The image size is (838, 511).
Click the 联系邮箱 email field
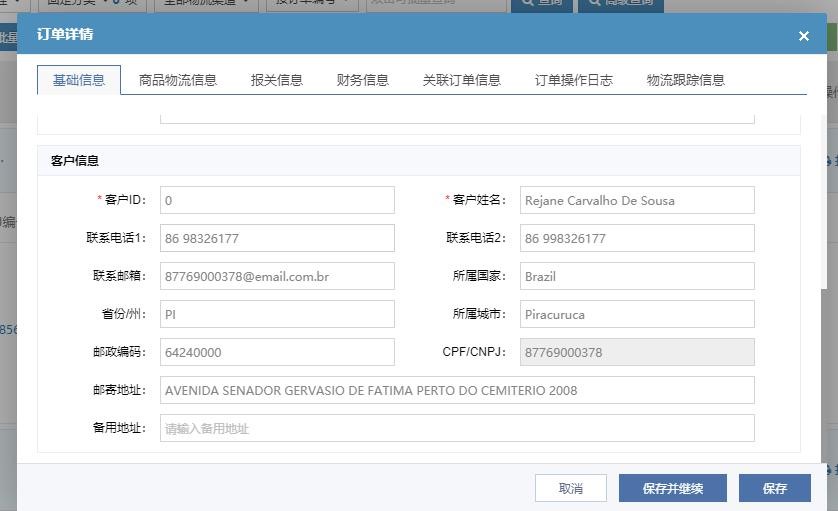coord(277,276)
